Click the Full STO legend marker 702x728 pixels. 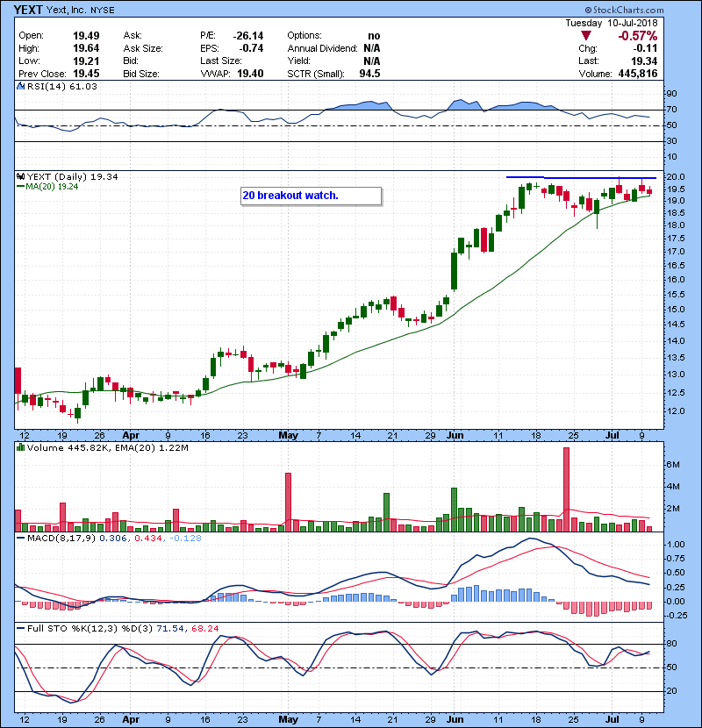pyautogui.click(x=20, y=628)
